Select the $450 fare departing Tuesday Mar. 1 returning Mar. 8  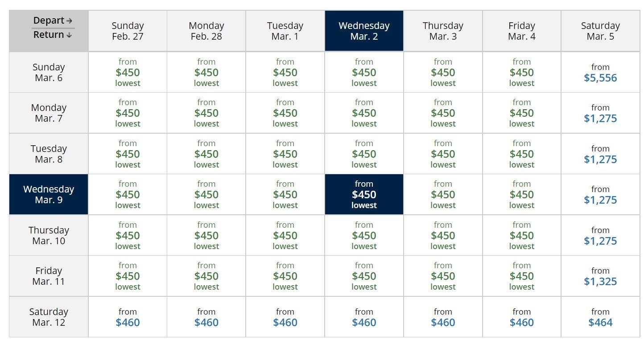click(285, 154)
